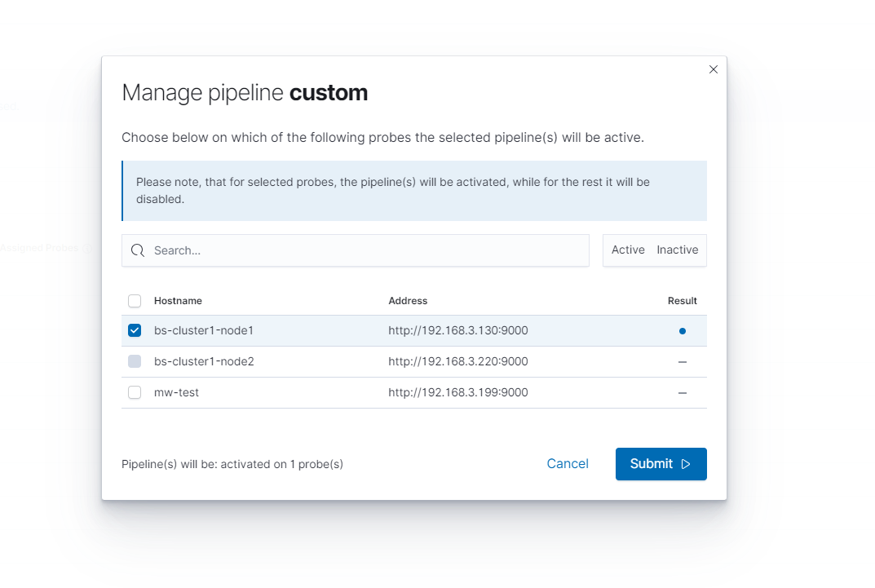The width and height of the screenshot is (875, 588).
Task: Click the magnifier icon in the search box
Action: (138, 250)
